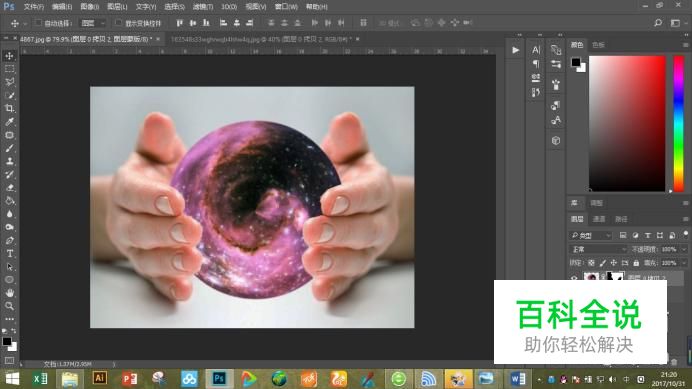Select the Crop tool
Screen dimensions: 692x389
(9, 108)
